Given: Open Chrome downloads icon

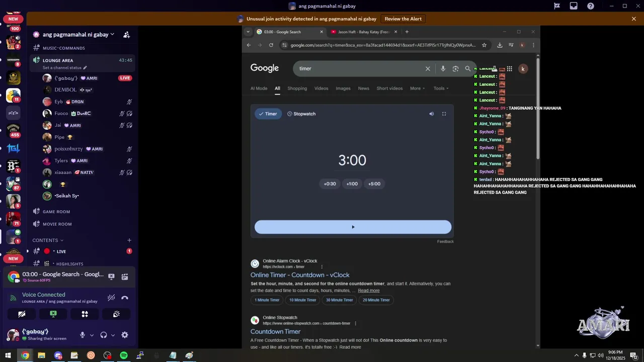Looking at the screenshot, I should click(x=500, y=45).
